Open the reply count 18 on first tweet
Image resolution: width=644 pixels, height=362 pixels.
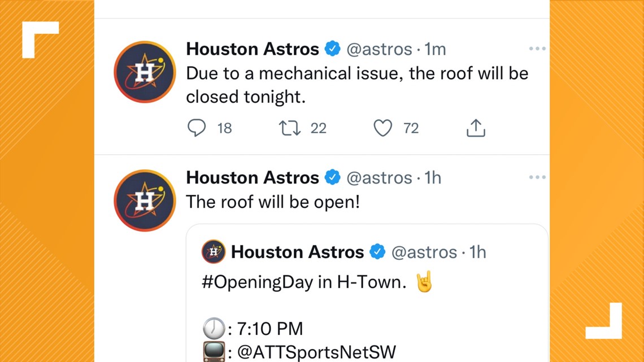point(225,128)
